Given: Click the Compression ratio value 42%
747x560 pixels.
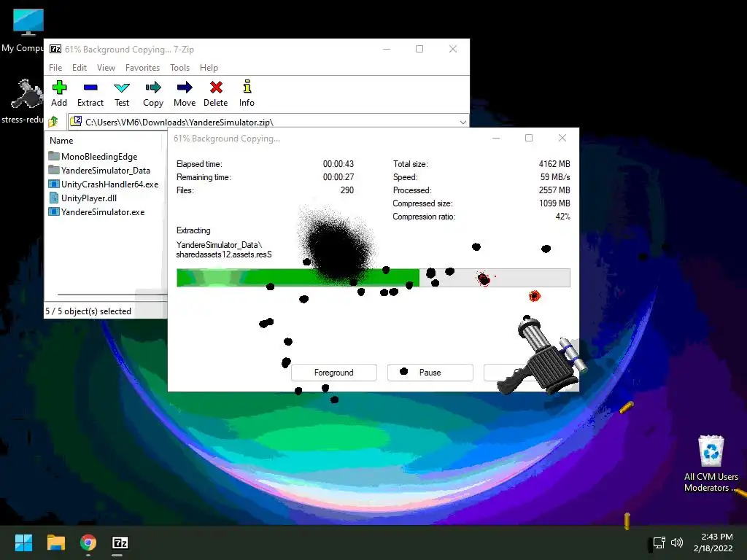Looking at the screenshot, I should coord(562,216).
